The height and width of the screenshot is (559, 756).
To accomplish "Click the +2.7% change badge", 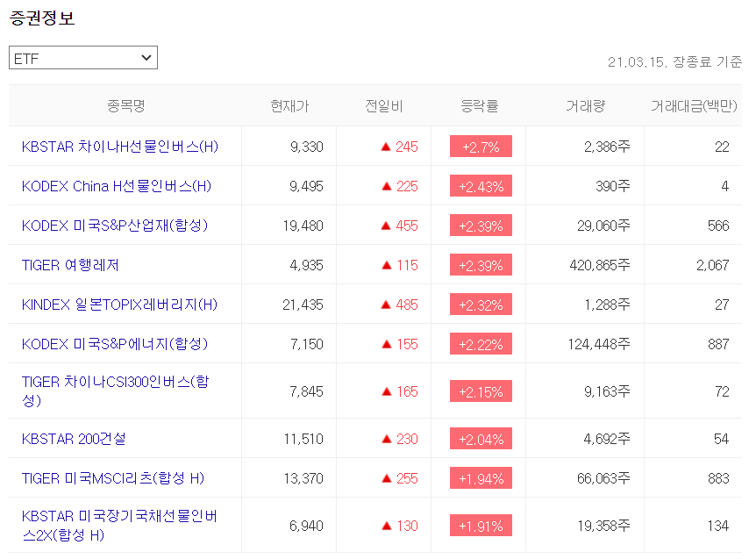I will (x=481, y=147).
